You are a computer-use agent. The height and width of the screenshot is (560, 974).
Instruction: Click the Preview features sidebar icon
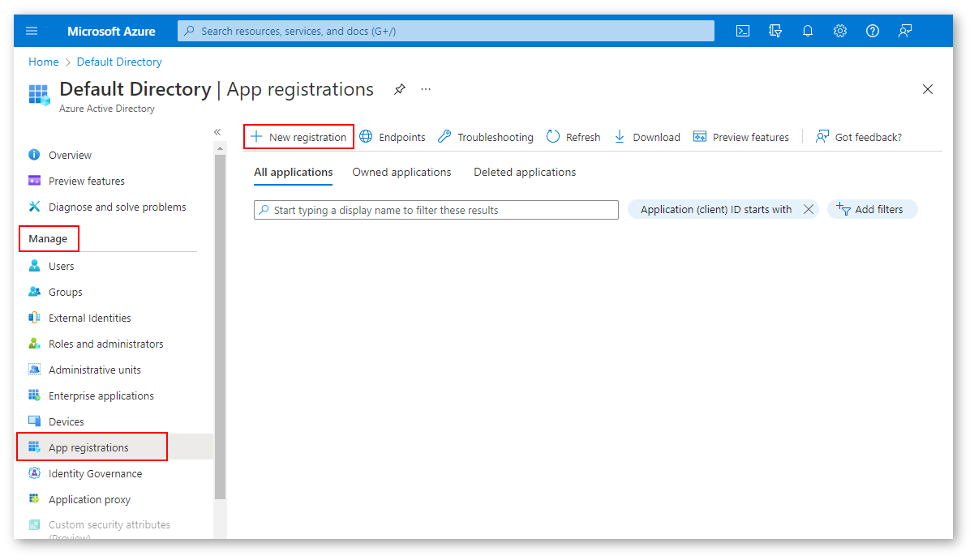34,181
